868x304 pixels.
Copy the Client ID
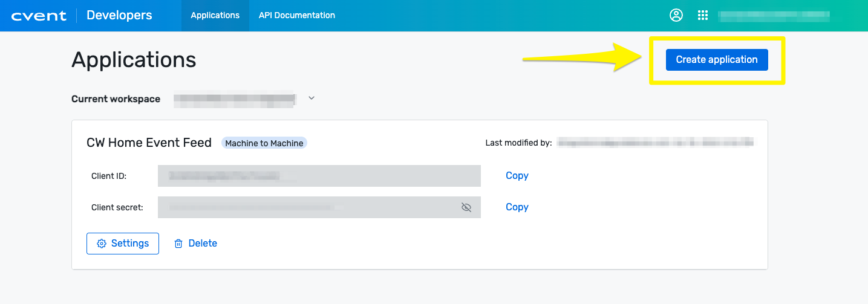pyautogui.click(x=517, y=176)
